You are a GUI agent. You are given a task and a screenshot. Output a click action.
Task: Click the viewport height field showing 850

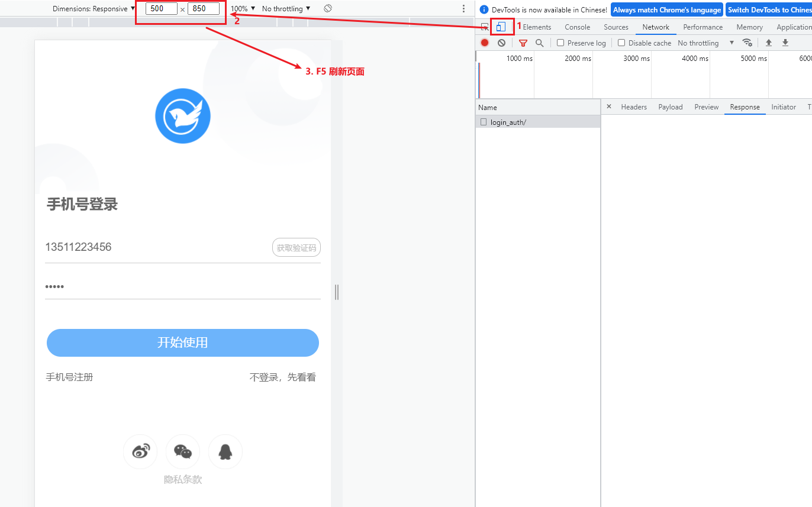[x=204, y=8]
